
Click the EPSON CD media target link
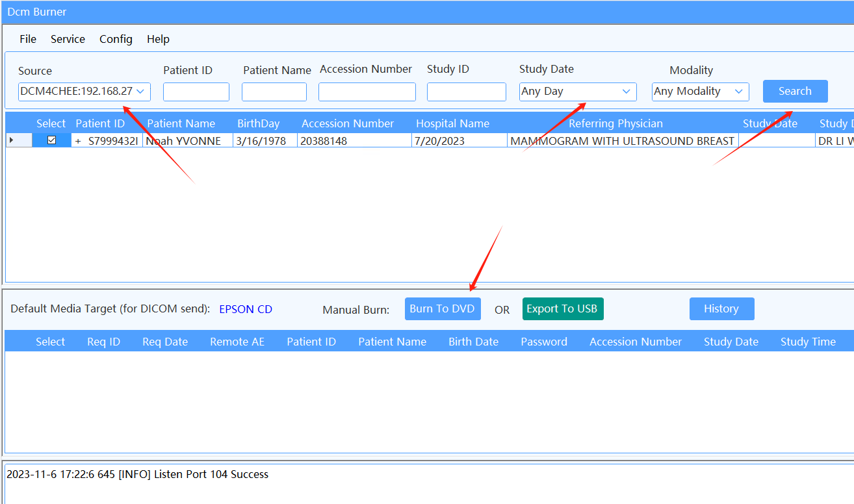246,309
